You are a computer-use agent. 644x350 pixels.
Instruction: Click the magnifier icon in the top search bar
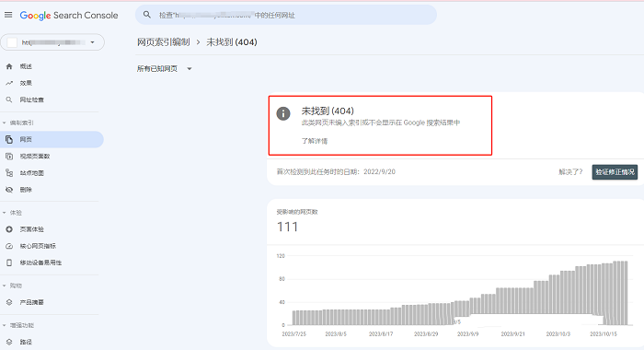pyautogui.click(x=146, y=15)
